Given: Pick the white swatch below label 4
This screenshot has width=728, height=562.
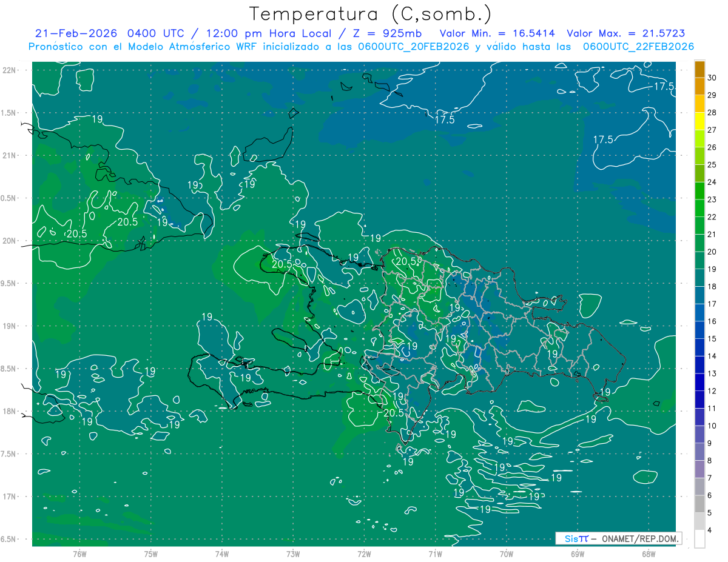Looking at the screenshot, I should pyautogui.click(x=699, y=538).
